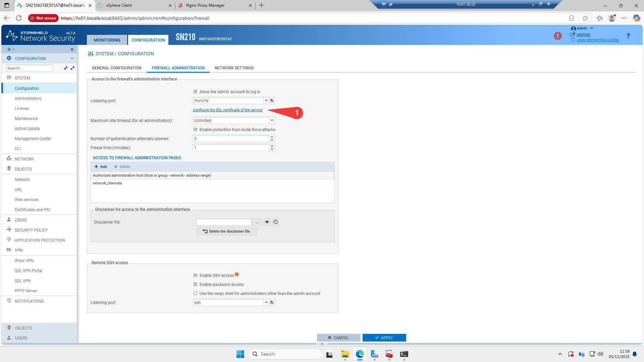Open the help question mark icon
This screenshot has height=362, width=644.
tap(628, 36)
